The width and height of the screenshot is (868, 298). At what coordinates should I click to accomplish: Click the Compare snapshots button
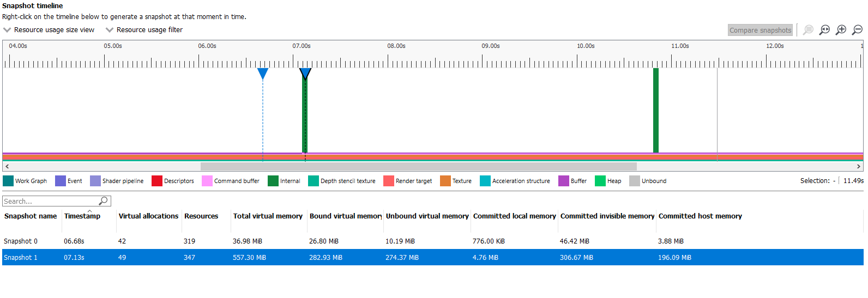tap(760, 31)
